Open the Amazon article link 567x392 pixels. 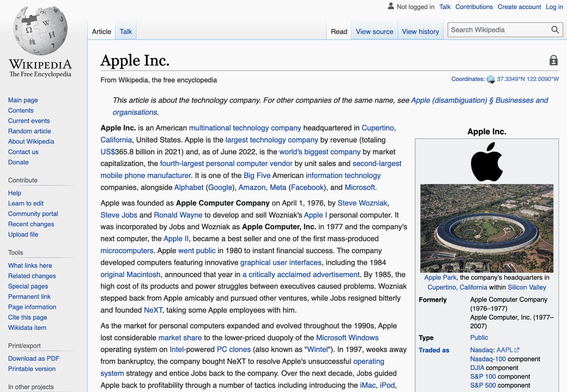click(x=252, y=187)
